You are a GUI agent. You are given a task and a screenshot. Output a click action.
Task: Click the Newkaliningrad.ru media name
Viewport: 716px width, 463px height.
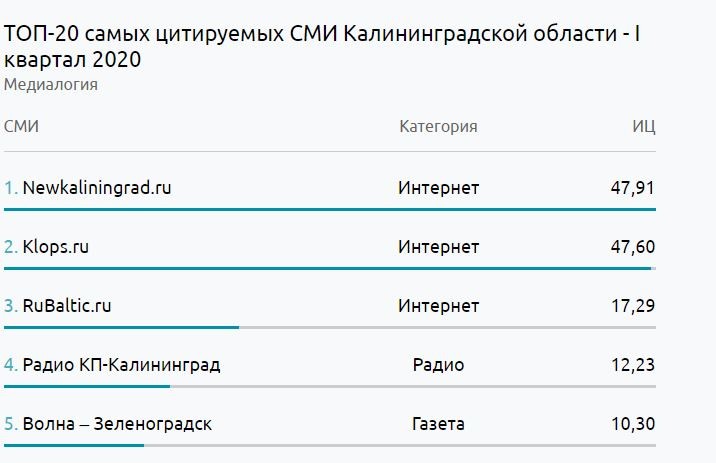coord(97,188)
